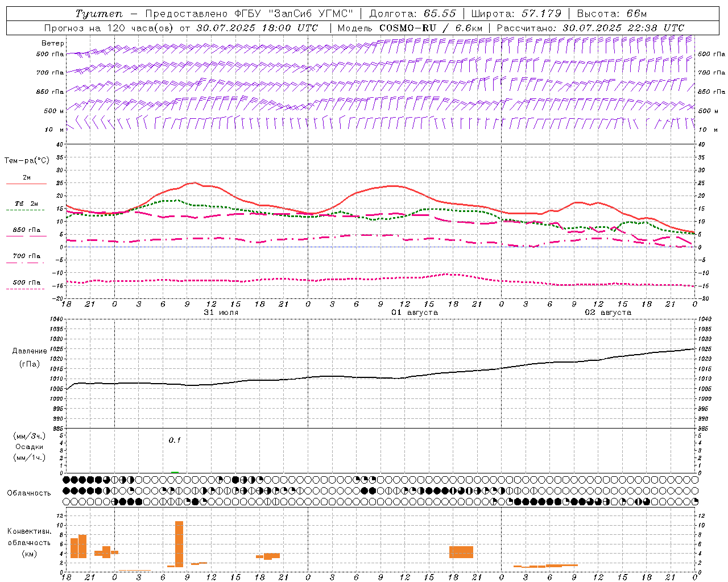
Task: Click the "(мм/1ч.)" precipitation unit label
Action: tap(30, 458)
